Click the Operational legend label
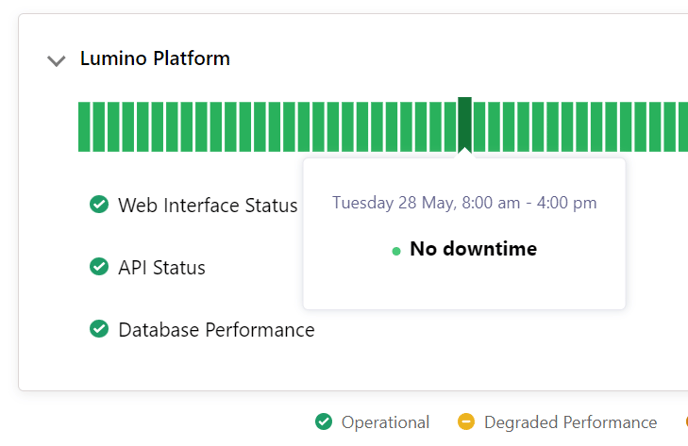 click(x=385, y=422)
